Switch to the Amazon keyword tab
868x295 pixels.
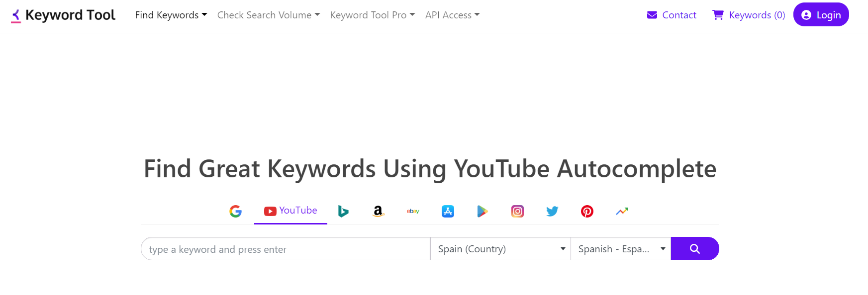[x=378, y=211]
